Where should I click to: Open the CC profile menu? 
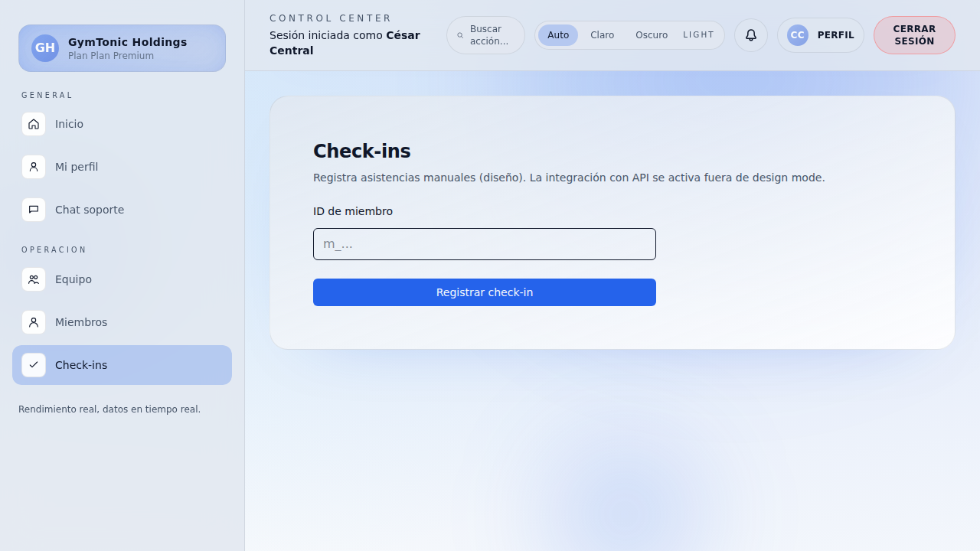(797, 34)
